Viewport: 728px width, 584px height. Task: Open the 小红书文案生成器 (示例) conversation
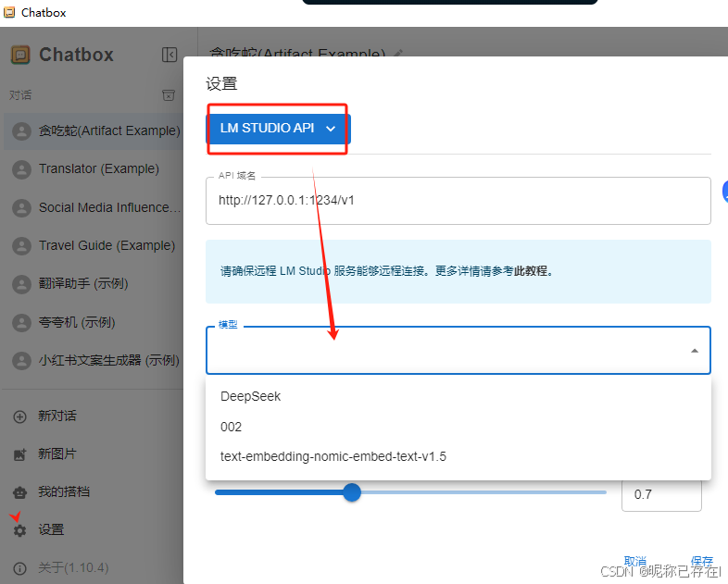click(x=94, y=360)
